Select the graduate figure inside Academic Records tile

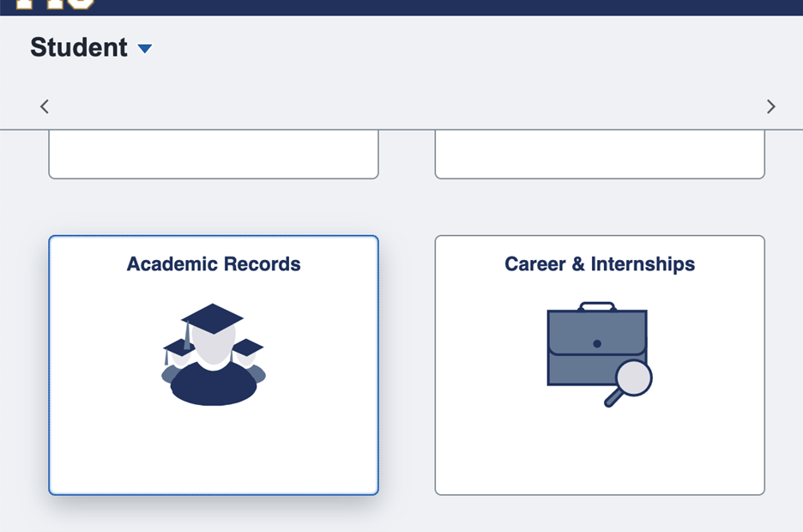click(x=212, y=369)
